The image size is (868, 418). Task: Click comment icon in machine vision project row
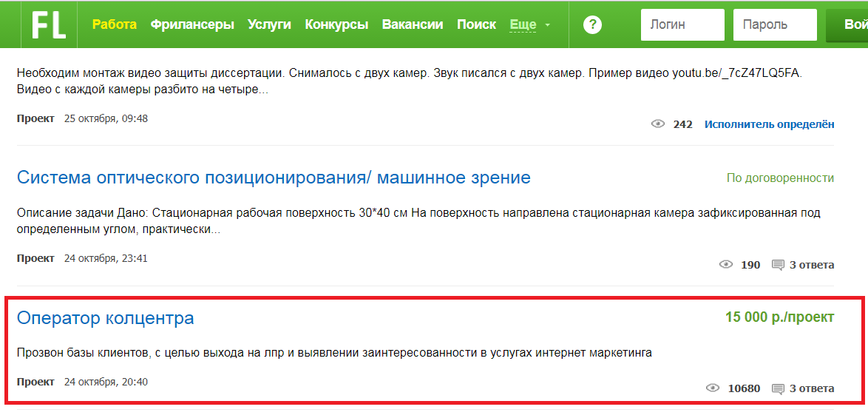pos(778,265)
